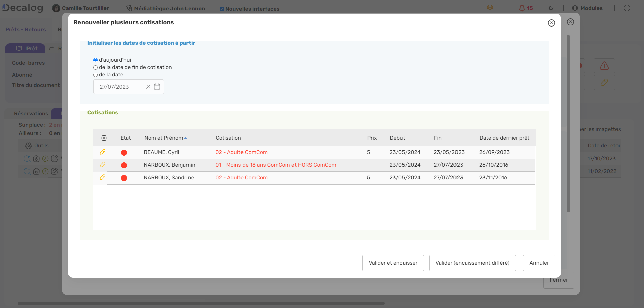Edit NARBOUX, Benjamin's subscription via pencil icon
This screenshot has height=308, width=644.
(103, 165)
